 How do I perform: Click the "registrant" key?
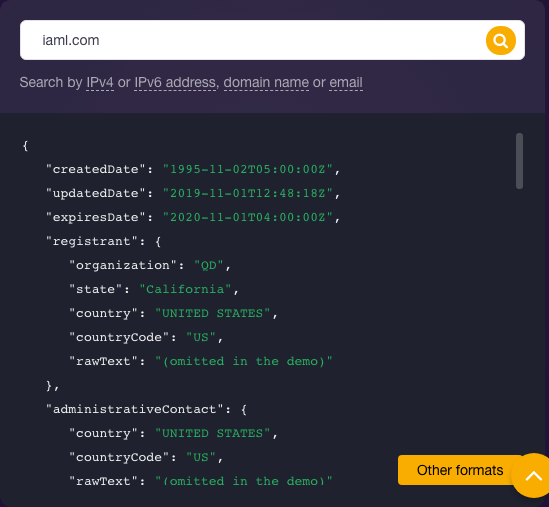pyautogui.click(x=92, y=241)
